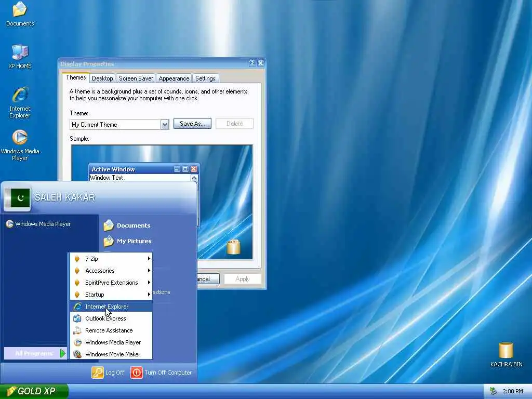Click the theme sample preview image

162,202
